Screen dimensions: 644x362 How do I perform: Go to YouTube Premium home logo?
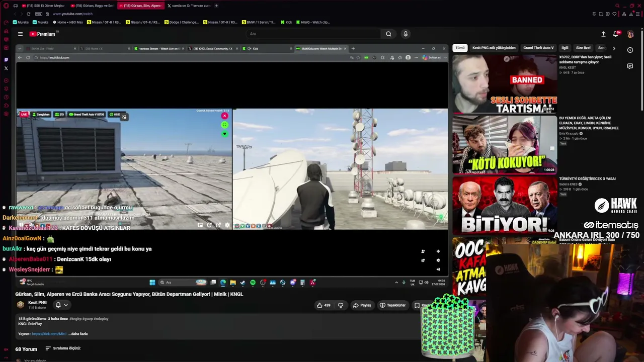click(x=42, y=34)
